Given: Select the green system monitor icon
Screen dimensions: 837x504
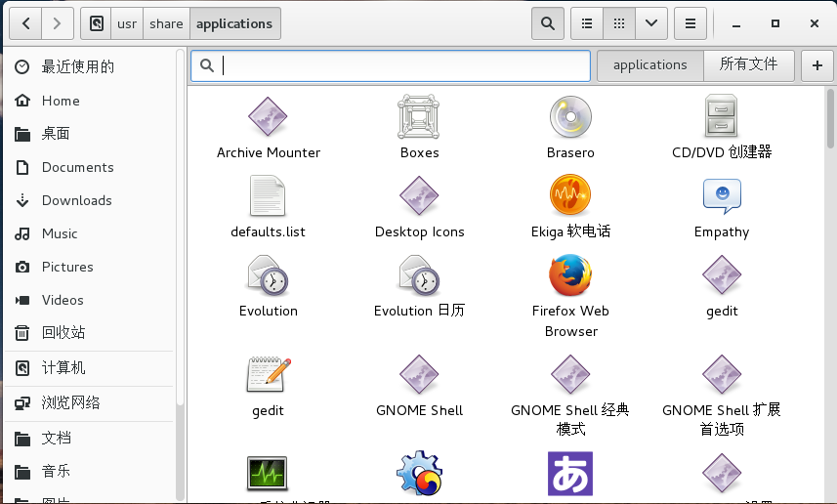Looking at the screenshot, I should 268,473.
